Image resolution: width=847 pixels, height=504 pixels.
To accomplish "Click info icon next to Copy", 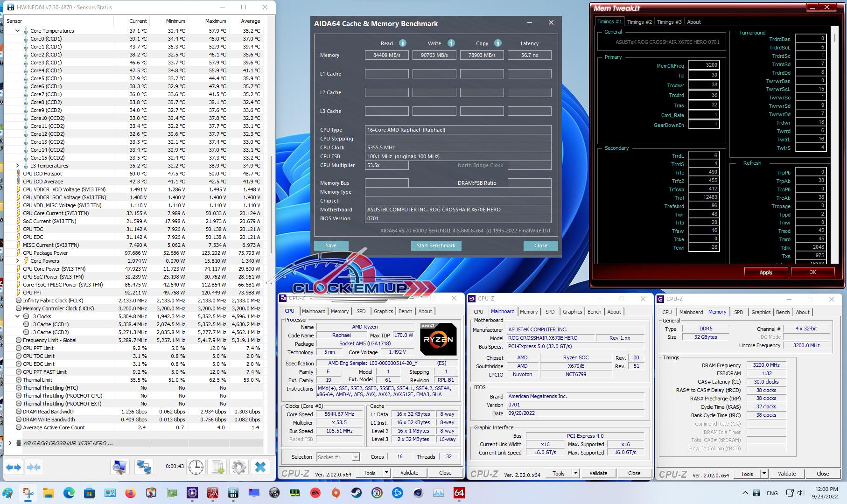I will [498, 43].
